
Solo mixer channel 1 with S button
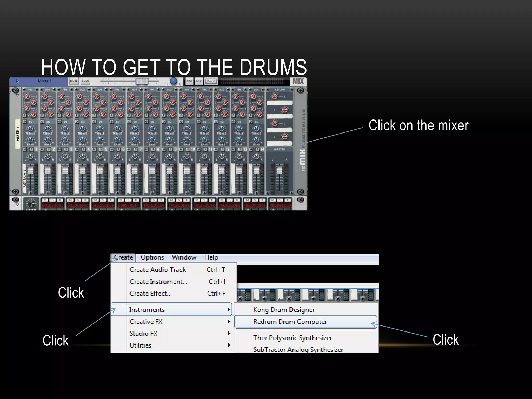pyautogui.click(x=31, y=149)
